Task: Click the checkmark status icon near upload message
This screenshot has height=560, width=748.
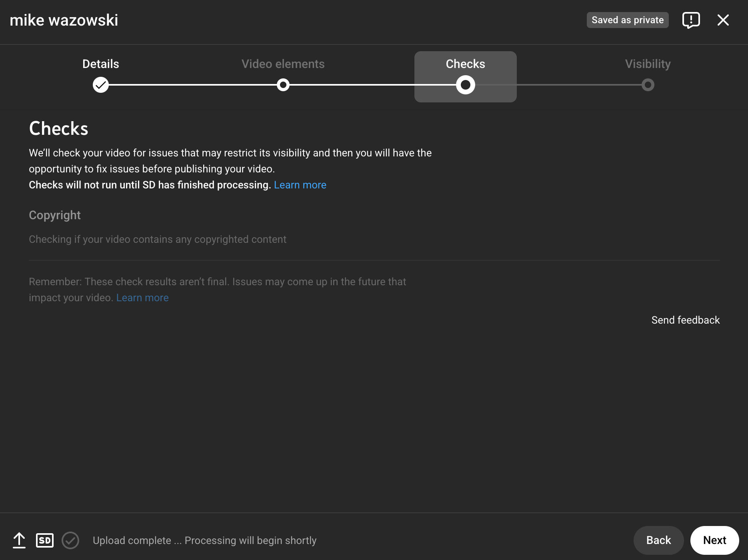Action: tap(70, 540)
